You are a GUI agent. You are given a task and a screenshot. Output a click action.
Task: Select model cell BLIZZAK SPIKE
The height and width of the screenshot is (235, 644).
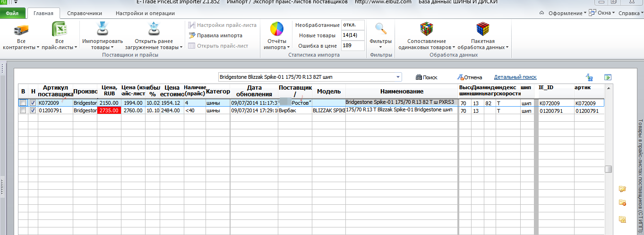click(x=329, y=110)
